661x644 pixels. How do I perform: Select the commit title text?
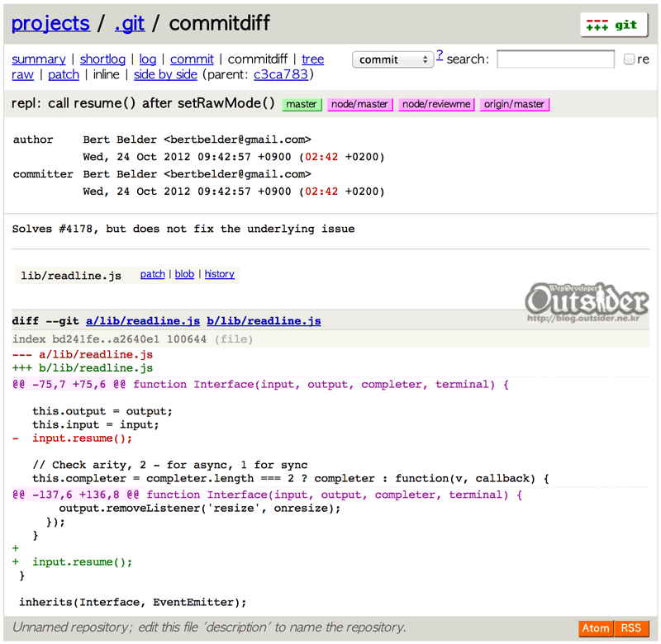pyautogui.click(x=143, y=103)
